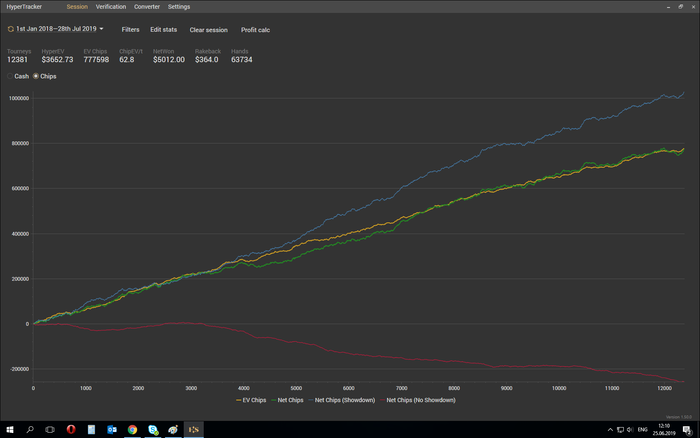Launch Opera browser from the taskbar

71,430
